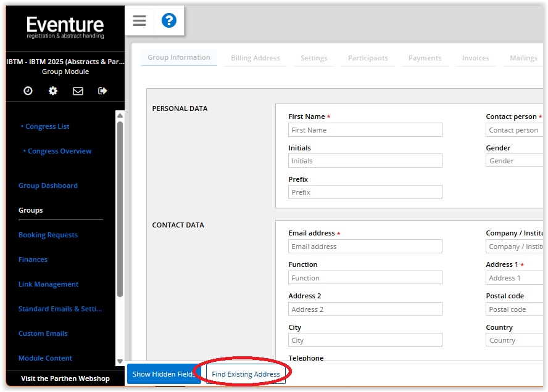Open settings gear icon in sidebar

(x=53, y=91)
